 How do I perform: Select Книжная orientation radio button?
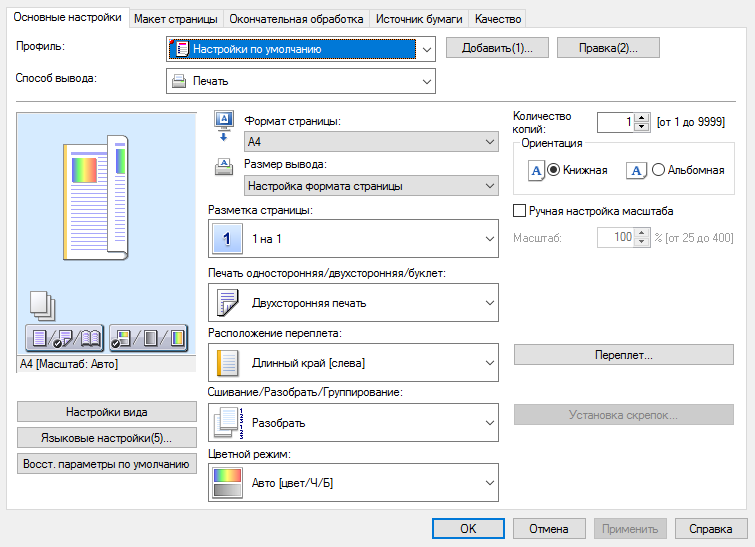coord(554,170)
